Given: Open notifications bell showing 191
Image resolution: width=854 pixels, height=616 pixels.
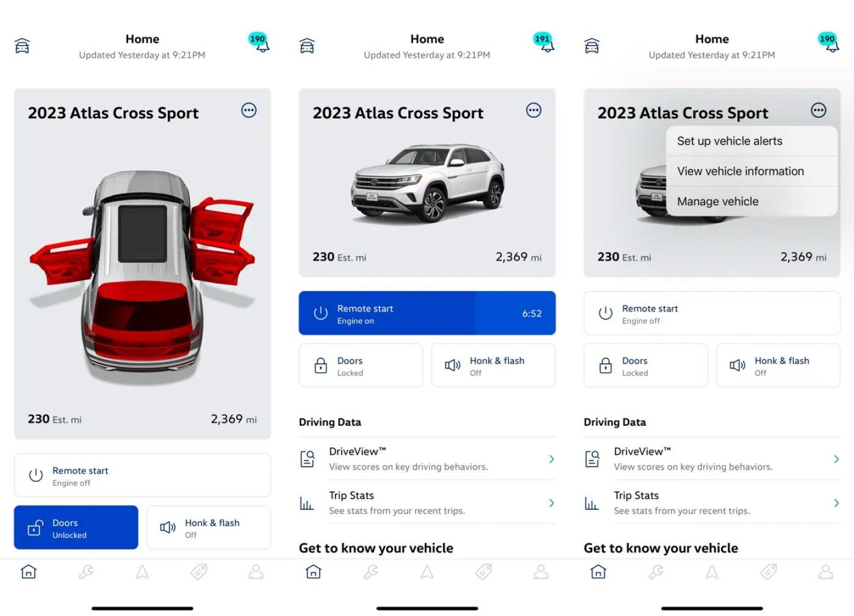Looking at the screenshot, I should tap(544, 42).
